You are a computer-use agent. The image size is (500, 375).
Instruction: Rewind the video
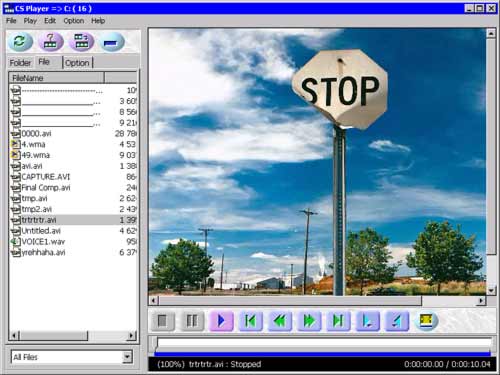point(280,321)
